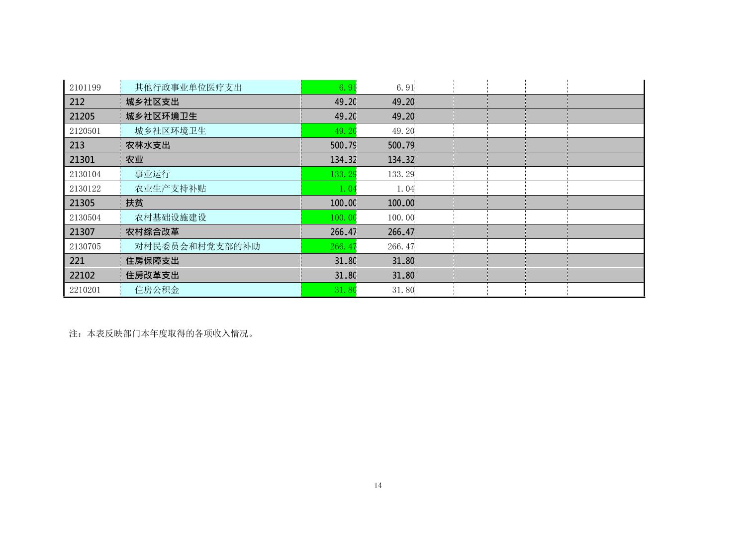Click the 对村民委员会和村党支部的补助 cell
The height and width of the screenshot is (535, 756).
pos(210,246)
